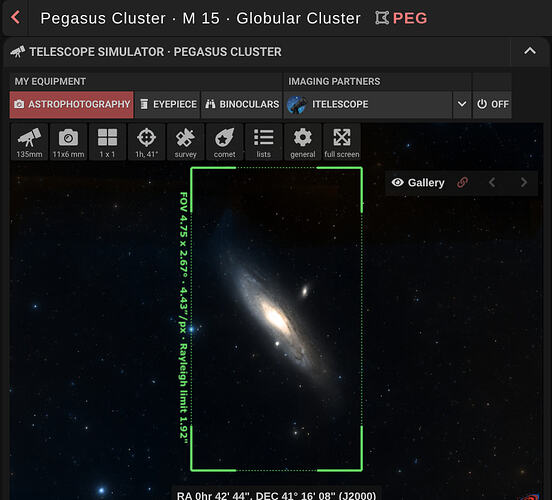Switch to the Astrophotography tab
The image size is (552, 500).
point(71,104)
